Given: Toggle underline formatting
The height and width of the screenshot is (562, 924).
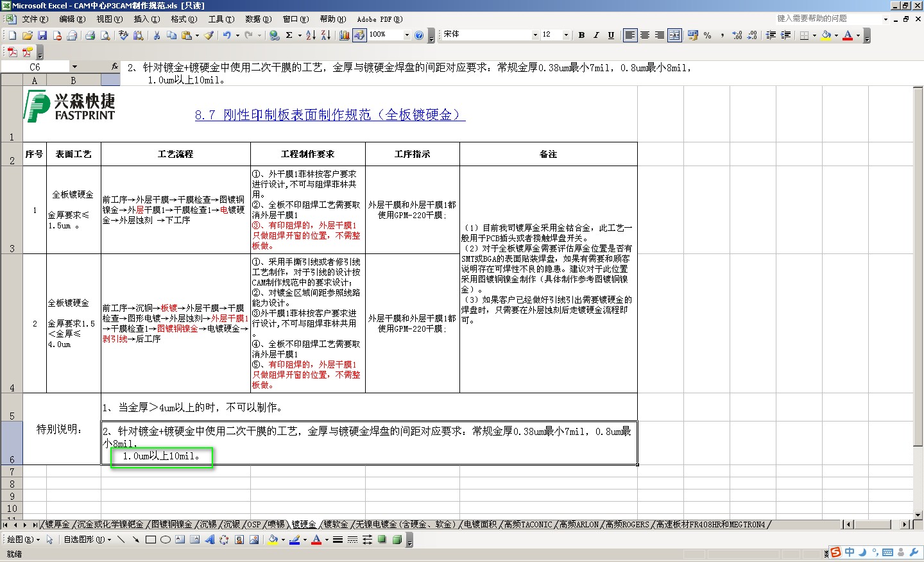Looking at the screenshot, I should [x=611, y=35].
